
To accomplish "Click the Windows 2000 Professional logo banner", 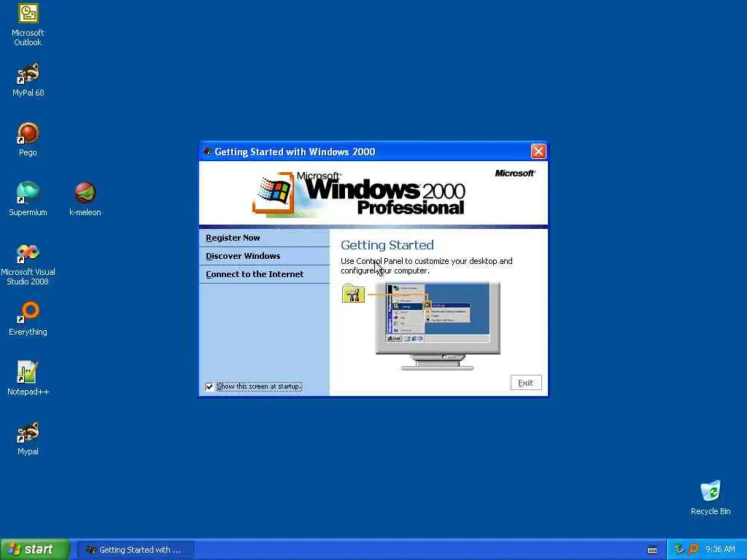I will [359, 194].
